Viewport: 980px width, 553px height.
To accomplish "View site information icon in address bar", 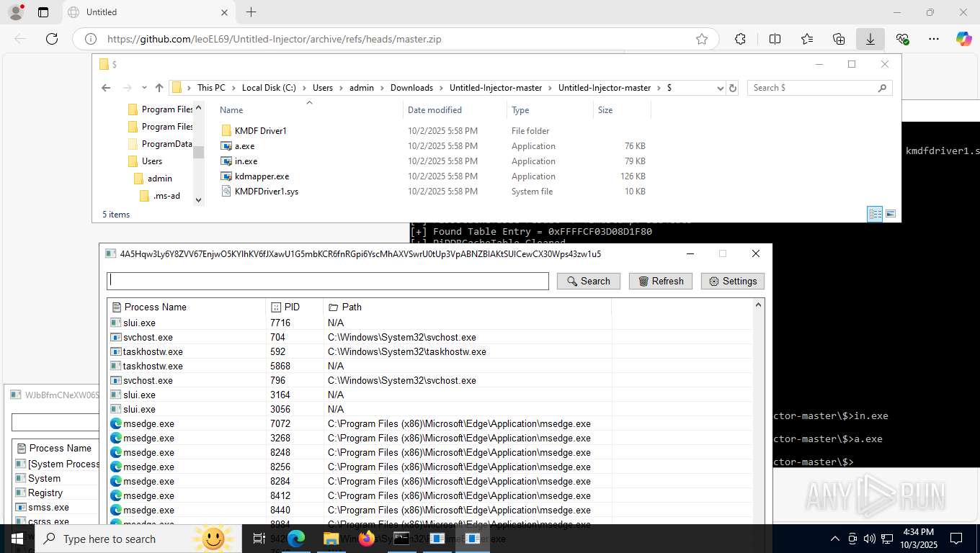I will pyautogui.click(x=91, y=39).
